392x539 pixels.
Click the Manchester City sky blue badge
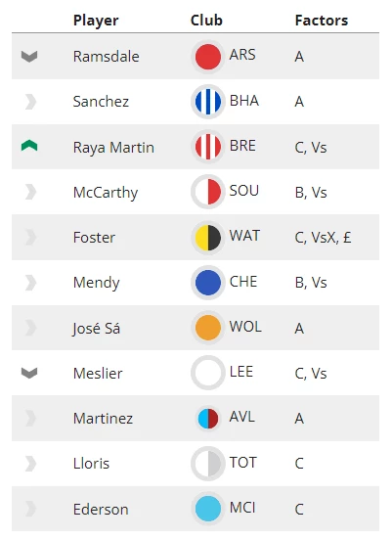click(208, 509)
